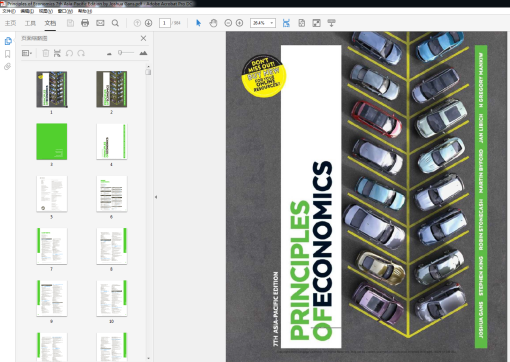This screenshot has width=510, height=362.
Task: Click the Fit width scrolling icon
Action: tap(286, 23)
